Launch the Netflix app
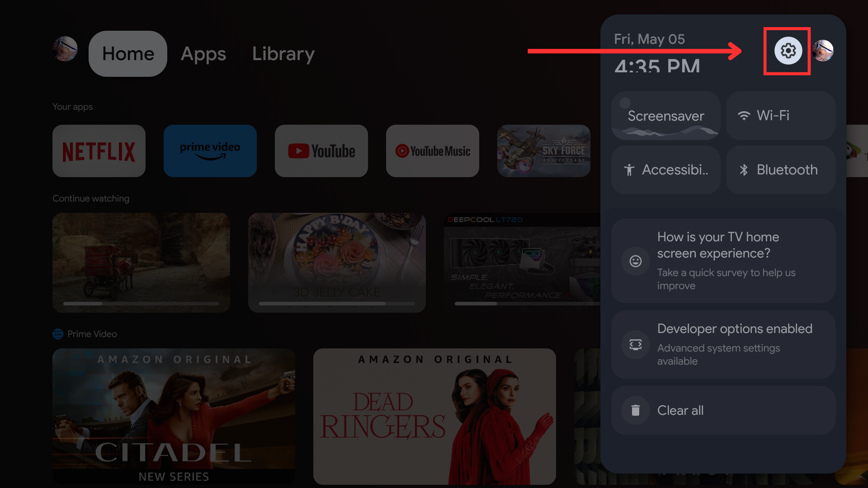This screenshot has height=488, width=868. [99, 151]
